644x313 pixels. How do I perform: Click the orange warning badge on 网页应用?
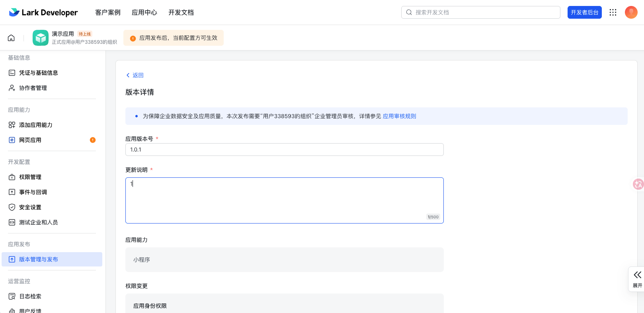click(93, 140)
